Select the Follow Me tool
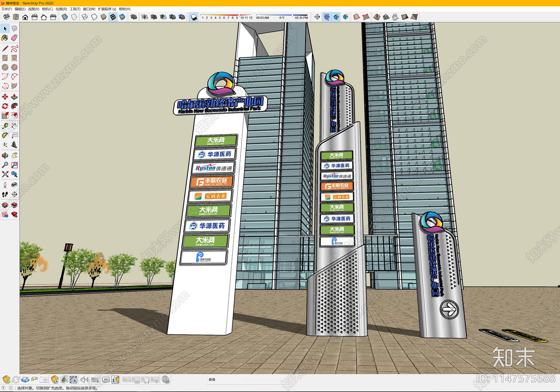 [14, 106]
